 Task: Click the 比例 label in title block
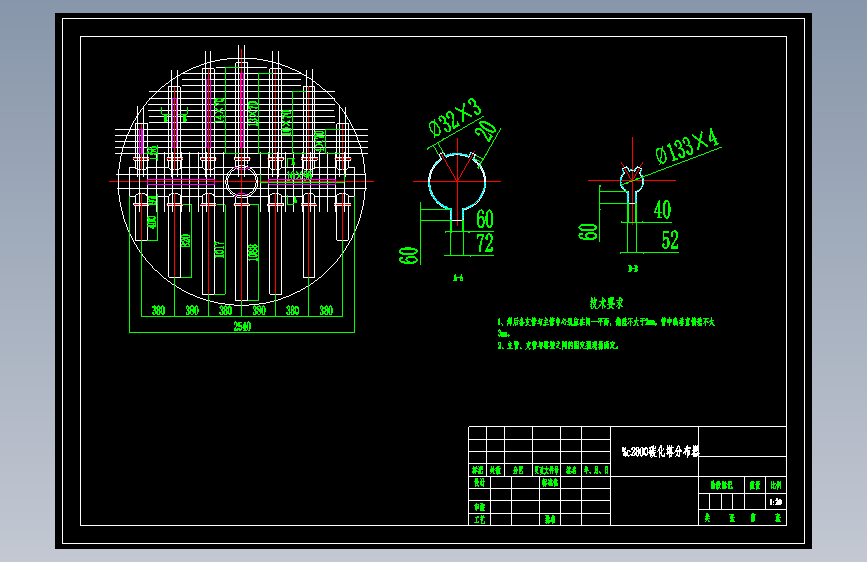click(776, 485)
